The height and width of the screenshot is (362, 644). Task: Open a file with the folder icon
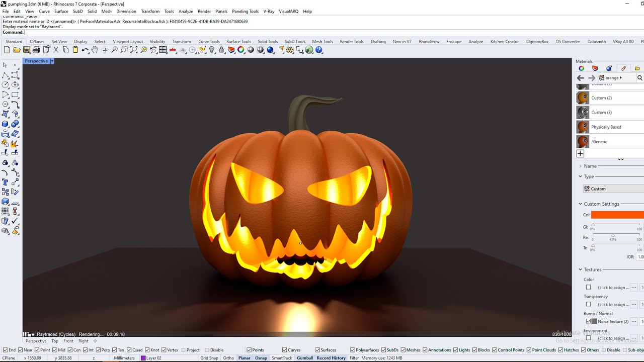(x=17, y=50)
